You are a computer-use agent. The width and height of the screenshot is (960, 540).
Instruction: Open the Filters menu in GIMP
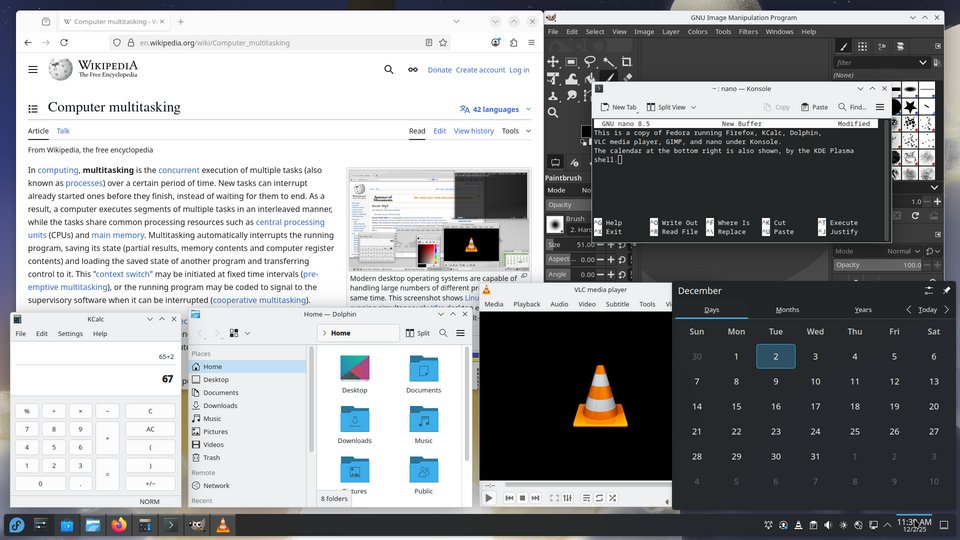click(747, 32)
